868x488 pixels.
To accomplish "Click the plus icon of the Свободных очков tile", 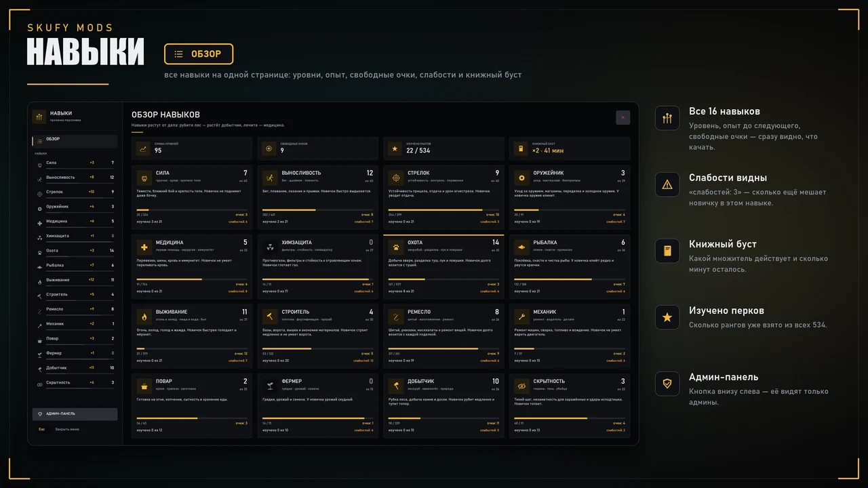I will (269, 149).
